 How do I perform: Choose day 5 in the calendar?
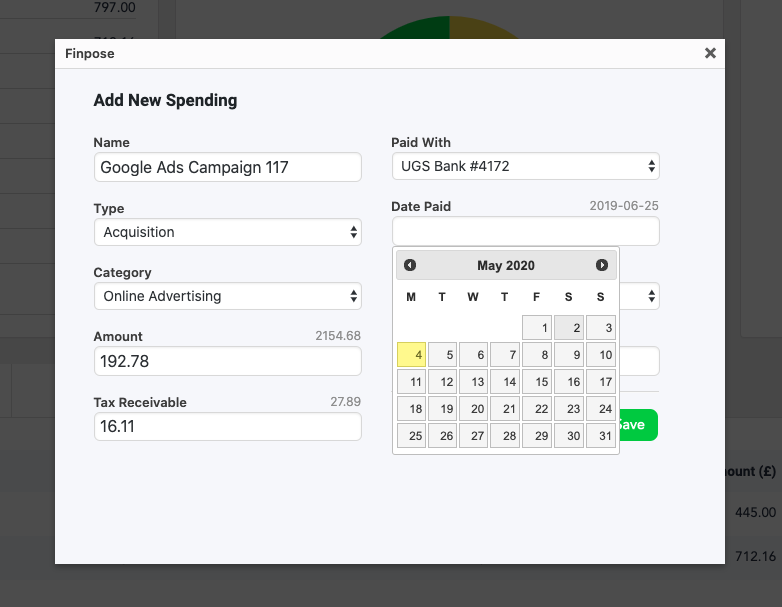(442, 355)
